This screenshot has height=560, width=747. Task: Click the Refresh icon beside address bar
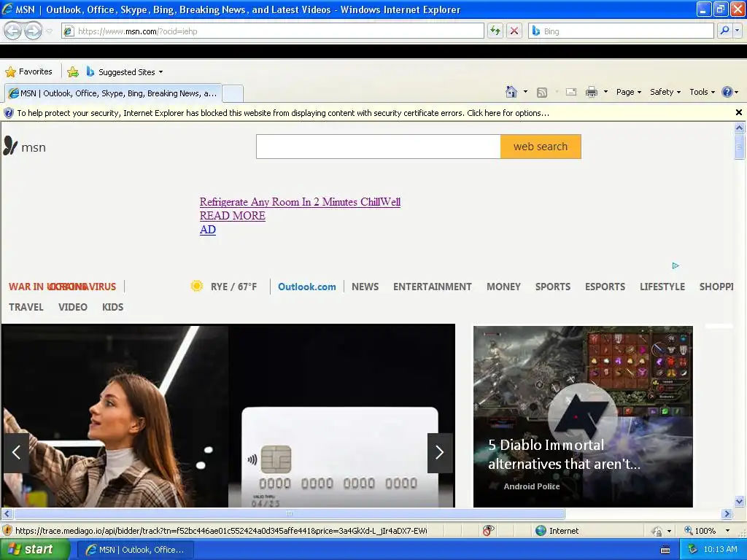tap(495, 31)
